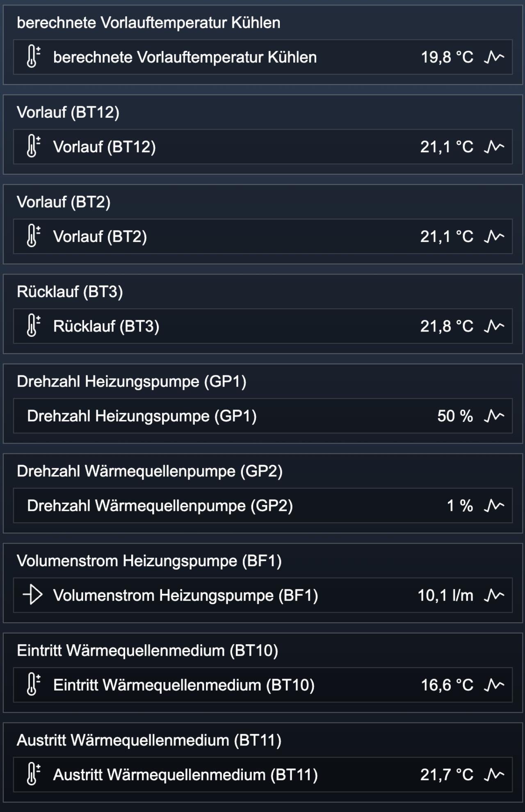The width and height of the screenshot is (525, 812).
Task: Open the Rücklauf (BT3) history chart icon
Action: (494, 326)
